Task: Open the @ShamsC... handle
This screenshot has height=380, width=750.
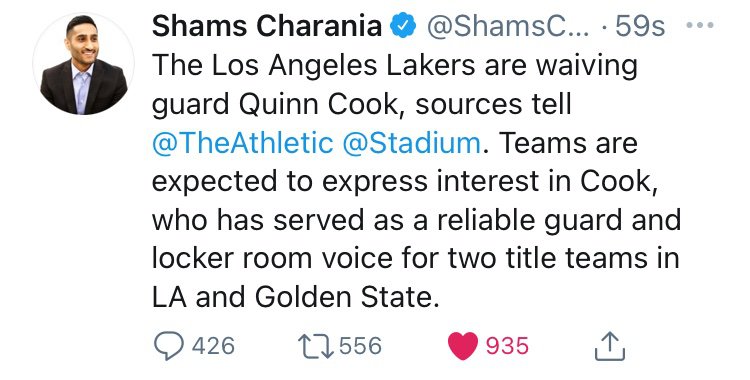Action: click(x=508, y=27)
